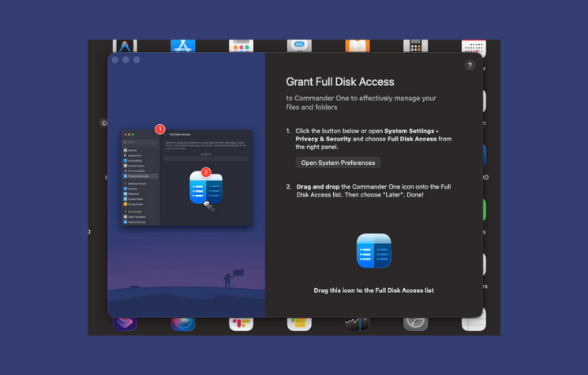Image resolution: width=588 pixels, height=375 pixels.
Task: Minimize the Commander One dialog window
Action: pos(125,60)
